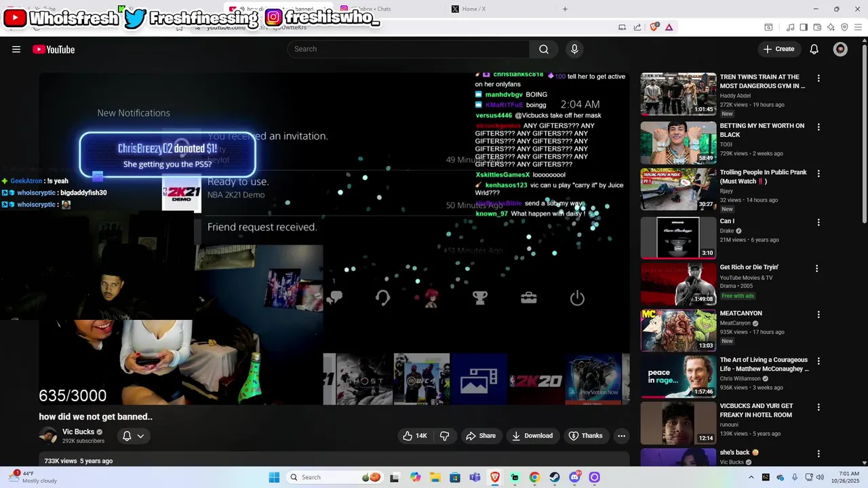Open the account avatar menu
The width and height of the screenshot is (868, 488).
point(840,49)
